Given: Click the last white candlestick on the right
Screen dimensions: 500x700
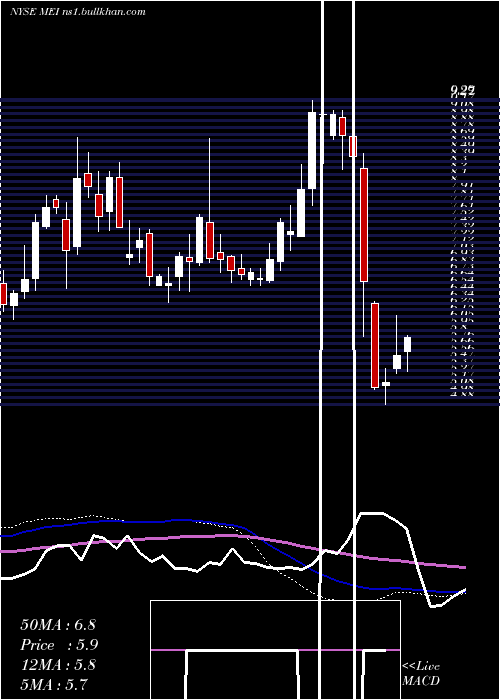Looking at the screenshot, I should [x=408, y=345].
